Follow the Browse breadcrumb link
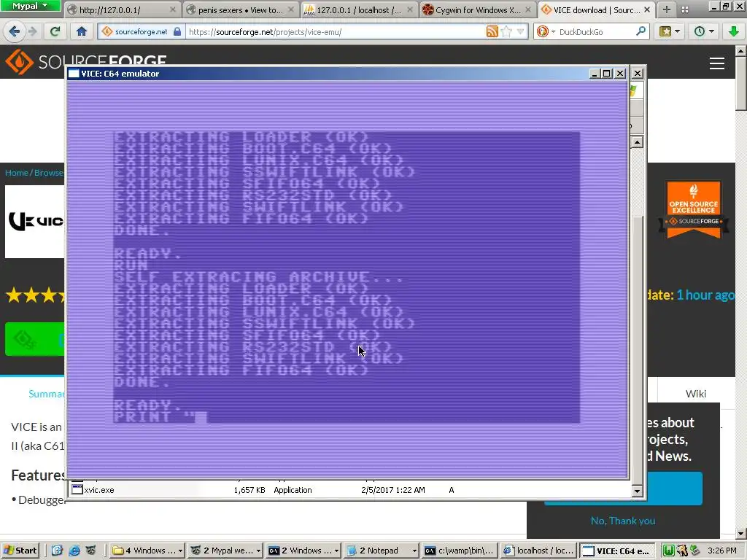The width and height of the screenshot is (747, 560). (49, 173)
